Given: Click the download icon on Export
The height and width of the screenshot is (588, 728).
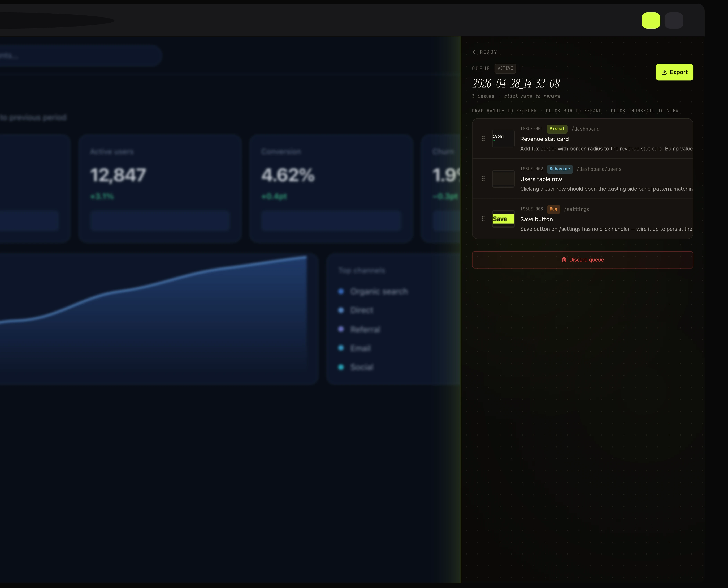Looking at the screenshot, I should 664,72.
